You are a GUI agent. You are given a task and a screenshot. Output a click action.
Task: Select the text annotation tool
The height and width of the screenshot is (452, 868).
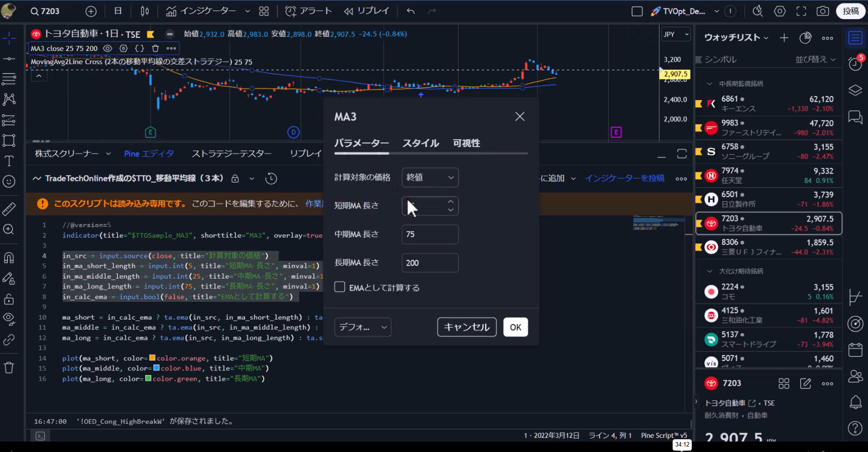coord(9,161)
